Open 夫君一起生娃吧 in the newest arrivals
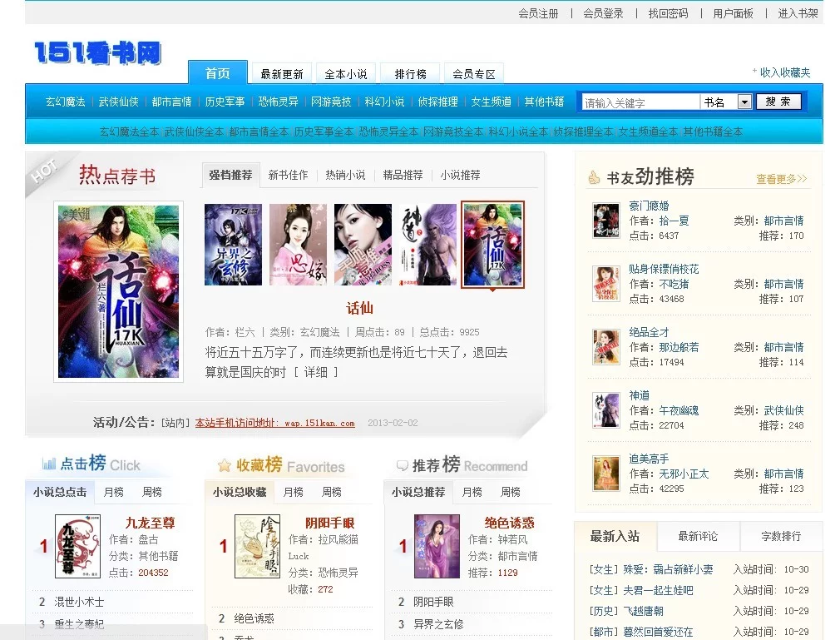The height and width of the screenshot is (640, 840). (x=658, y=590)
